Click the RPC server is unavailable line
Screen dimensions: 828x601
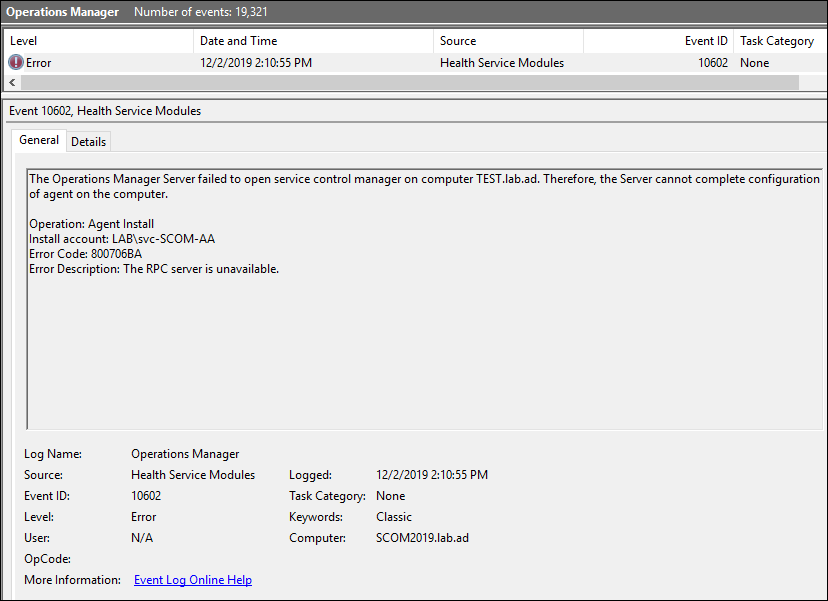[x=154, y=269]
